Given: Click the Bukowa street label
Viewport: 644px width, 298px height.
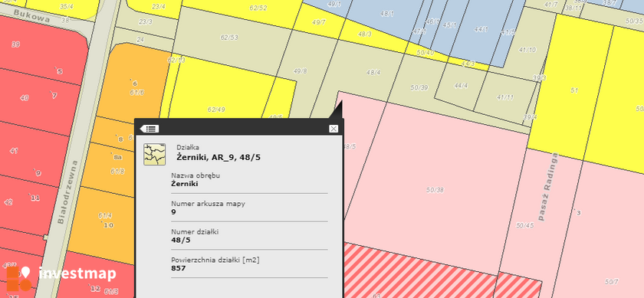Looking at the screenshot, I should (31, 15).
